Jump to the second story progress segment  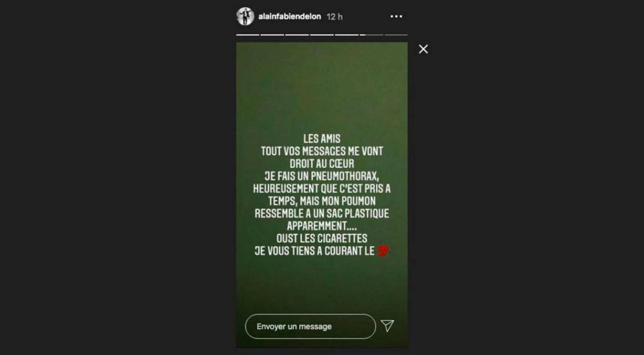272,35
